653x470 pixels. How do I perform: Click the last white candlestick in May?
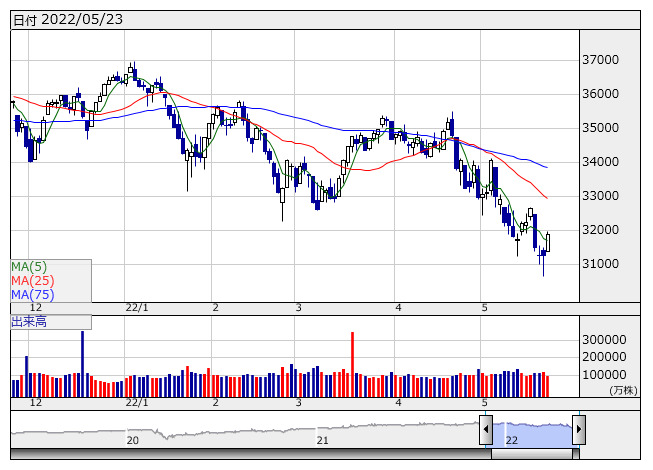[548, 243]
